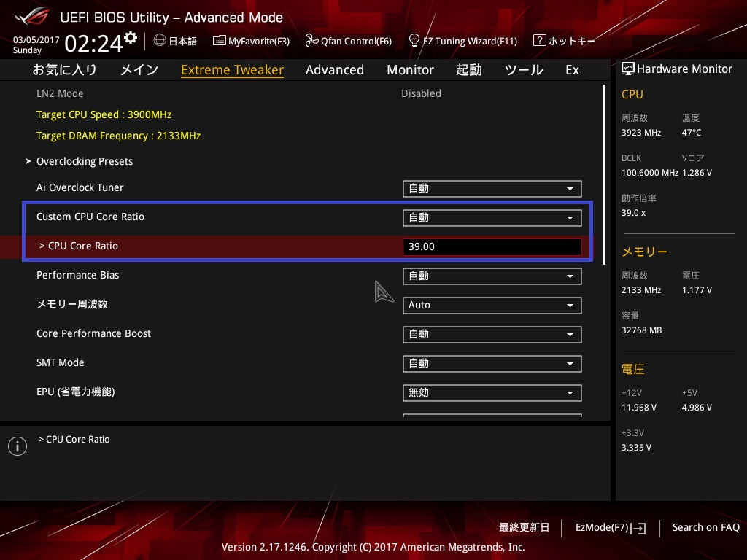
Task: Switch to the 起動 tab
Action: [469, 70]
